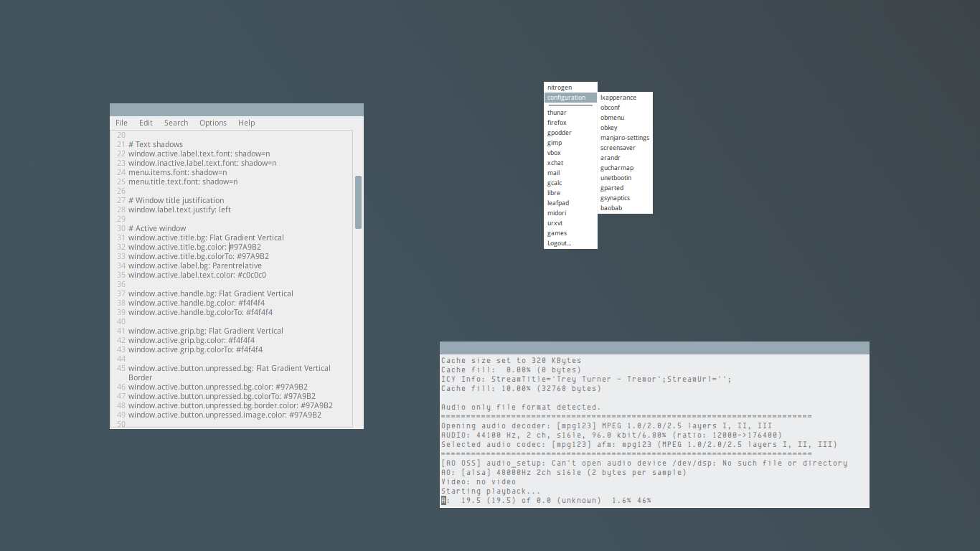Image resolution: width=980 pixels, height=551 pixels.
Task: Open gparted from the submenu
Action: (x=625, y=188)
